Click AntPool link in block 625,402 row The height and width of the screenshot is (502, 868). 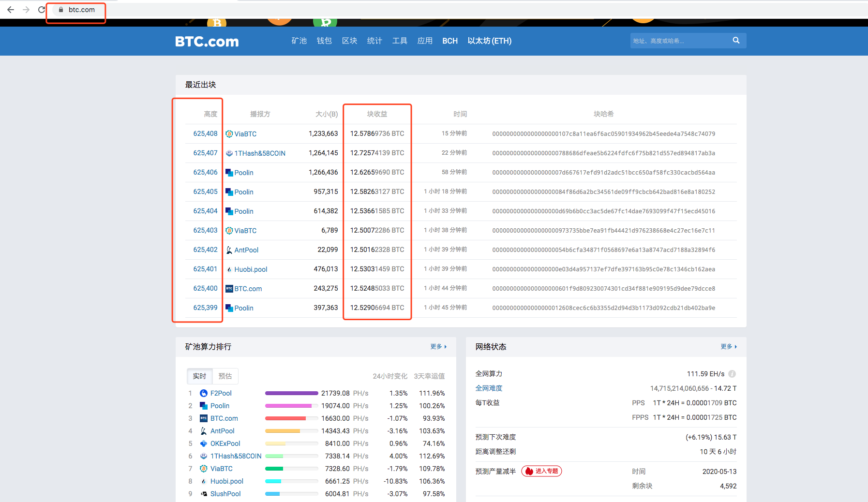[x=246, y=250]
